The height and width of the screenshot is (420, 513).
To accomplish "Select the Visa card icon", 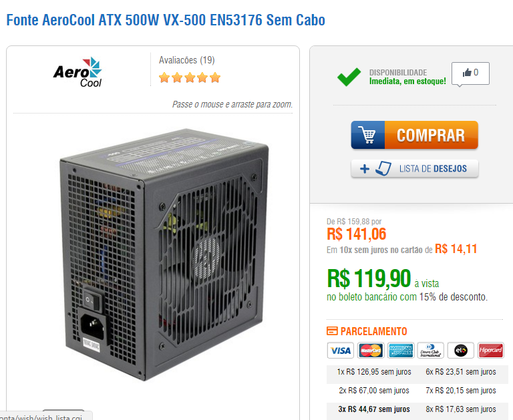I will pos(340,351).
